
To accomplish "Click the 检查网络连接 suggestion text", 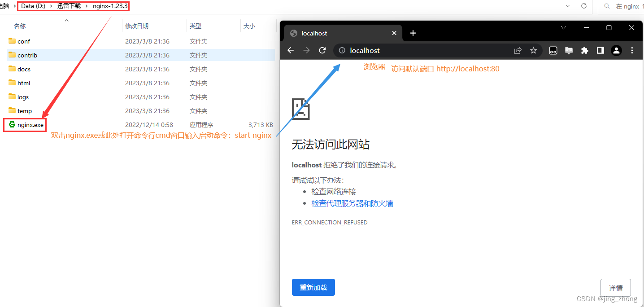I will tap(334, 192).
